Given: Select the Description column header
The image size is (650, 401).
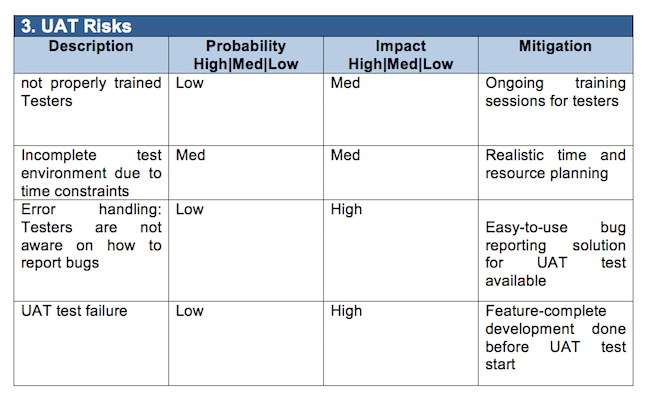Looking at the screenshot, I should [91, 55].
